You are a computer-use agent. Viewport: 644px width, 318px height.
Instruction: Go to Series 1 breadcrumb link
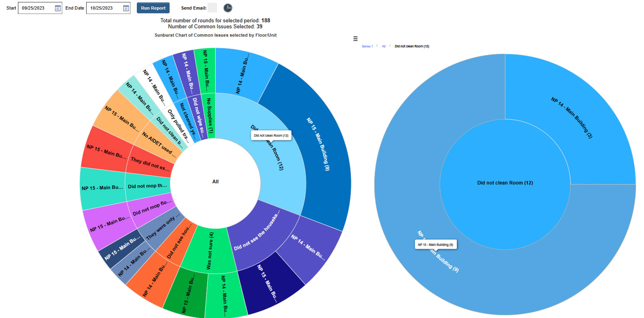tap(367, 46)
